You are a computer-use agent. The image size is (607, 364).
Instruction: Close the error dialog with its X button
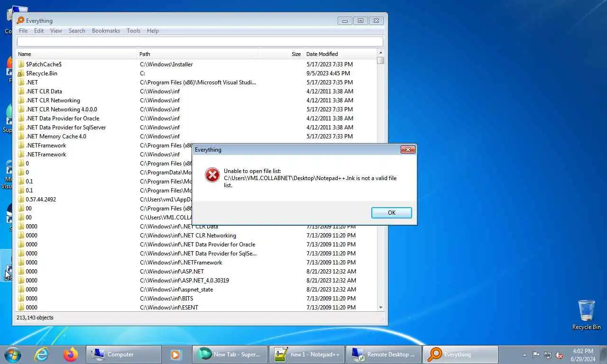coord(408,150)
